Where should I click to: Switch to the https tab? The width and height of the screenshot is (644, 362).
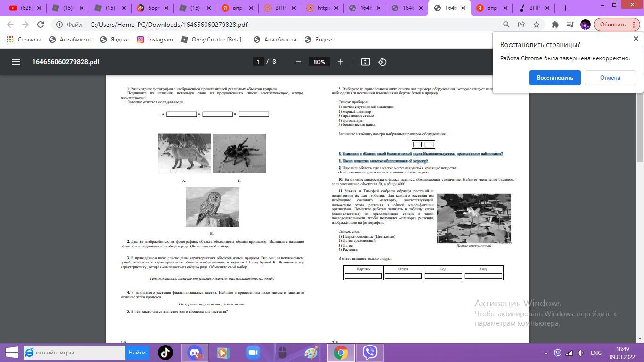click(323, 8)
